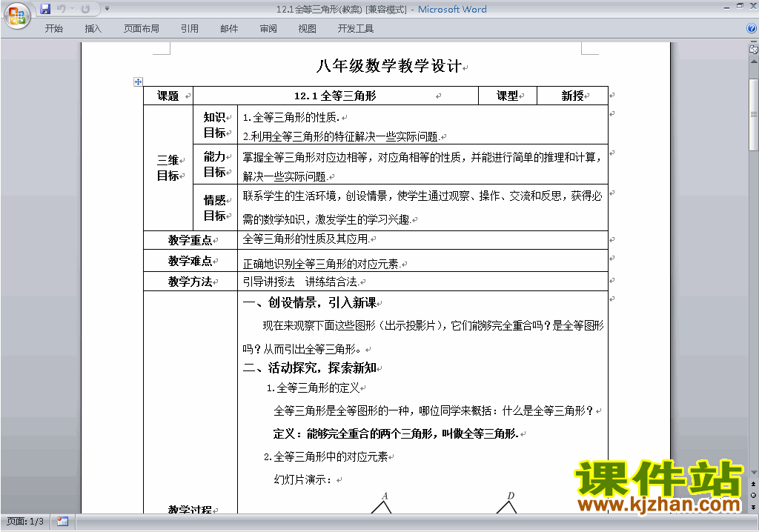The height and width of the screenshot is (532, 759).
Task: Expand Customize Quick Access Toolbar dropdown
Action: coord(107,9)
